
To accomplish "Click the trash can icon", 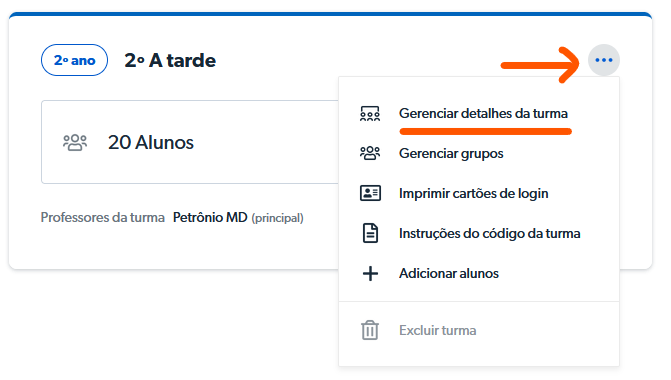I will [370, 330].
